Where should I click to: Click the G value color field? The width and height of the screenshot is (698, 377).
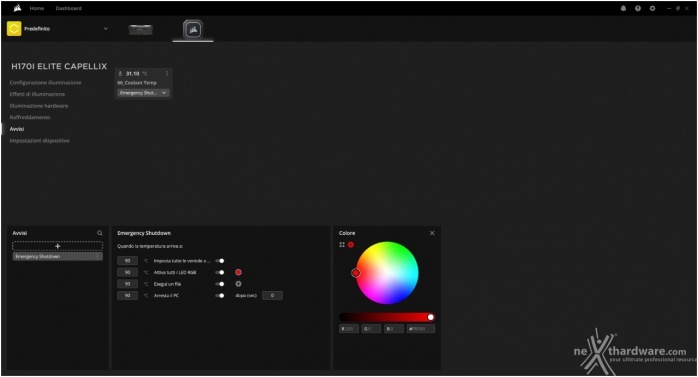point(371,329)
